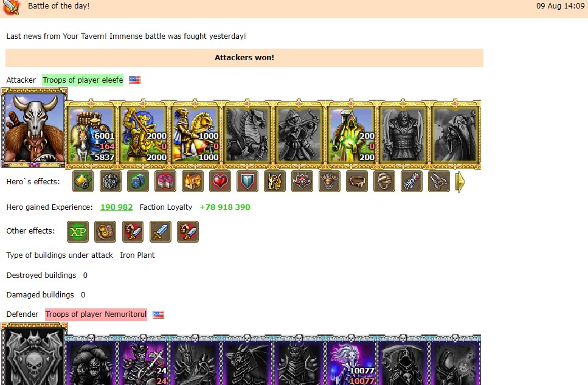
Task: Click the teal shield hero effect icon
Action: click(247, 182)
